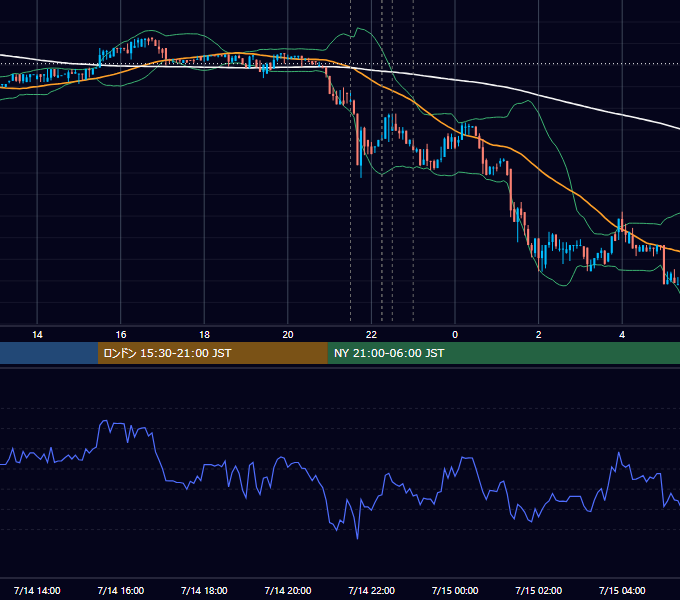Click hour label 14 on price chart axis
680x600 pixels.
37,335
